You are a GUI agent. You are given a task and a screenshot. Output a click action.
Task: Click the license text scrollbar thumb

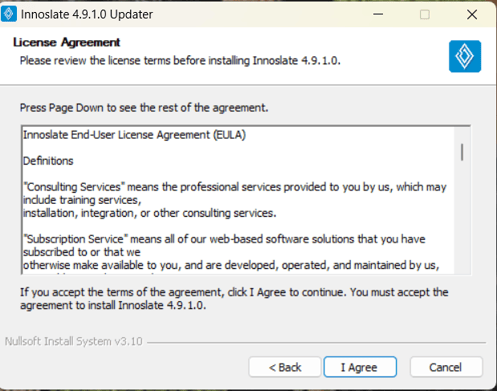pyautogui.click(x=462, y=152)
